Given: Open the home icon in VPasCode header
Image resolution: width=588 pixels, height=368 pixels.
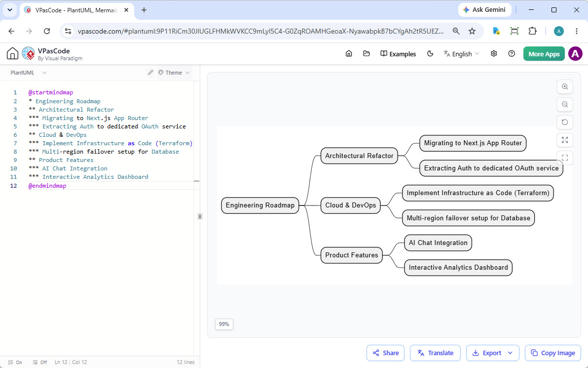Looking at the screenshot, I should pyautogui.click(x=12, y=54).
